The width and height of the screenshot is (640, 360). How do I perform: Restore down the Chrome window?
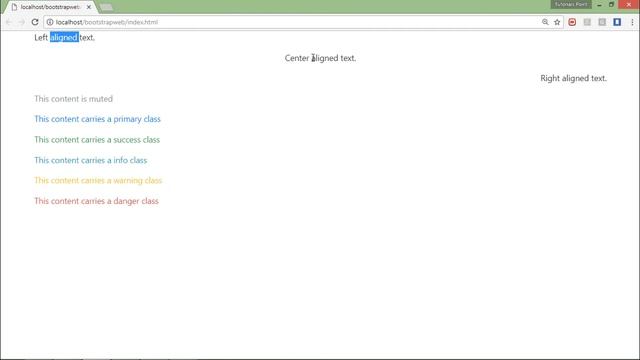(x=611, y=4)
